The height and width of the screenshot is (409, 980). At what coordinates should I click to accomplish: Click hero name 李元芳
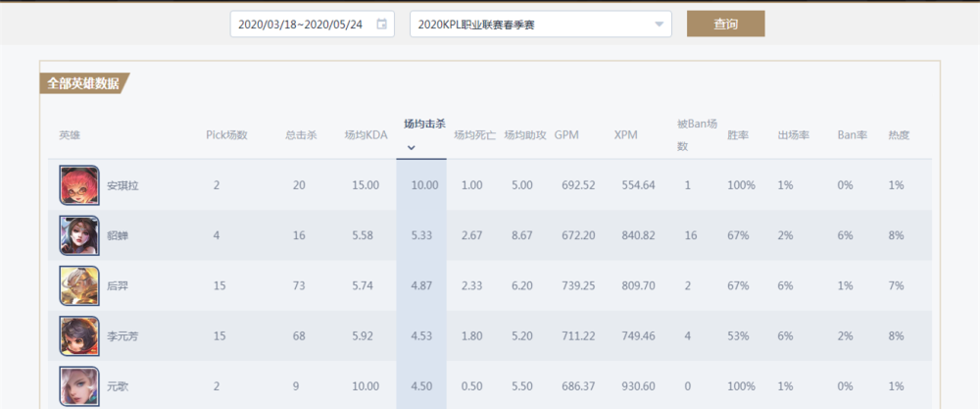pyautogui.click(x=122, y=336)
